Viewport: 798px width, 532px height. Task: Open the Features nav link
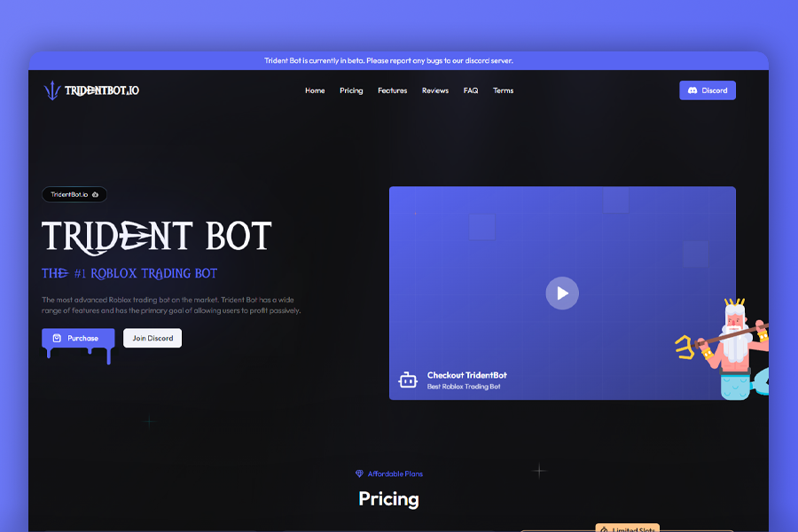coord(393,90)
